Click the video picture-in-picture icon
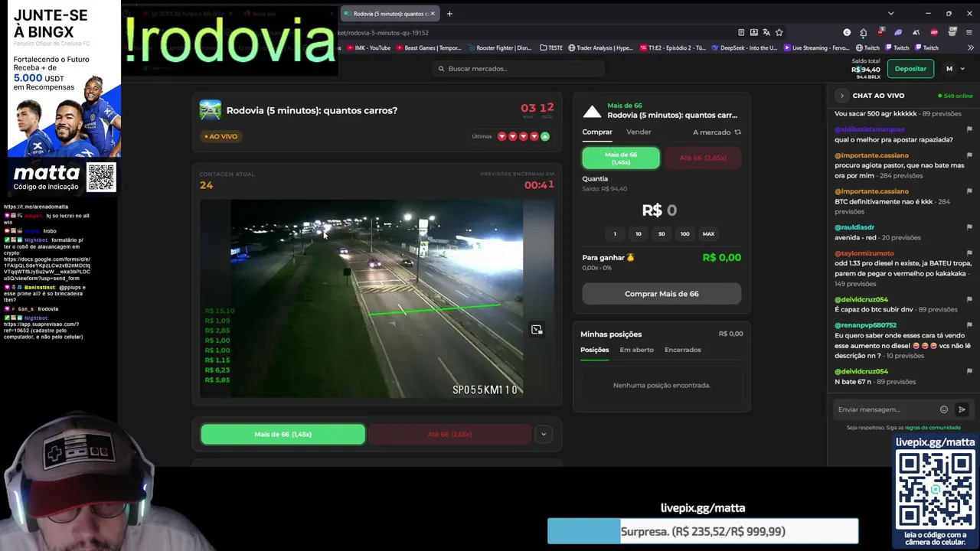980x551 pixels. tap(537, 330)
